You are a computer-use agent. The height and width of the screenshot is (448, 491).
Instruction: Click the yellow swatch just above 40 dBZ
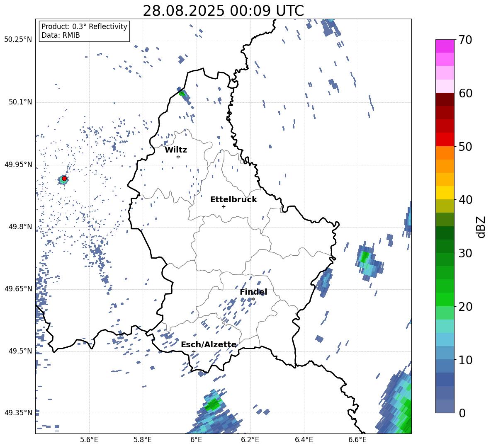[445, 193]
